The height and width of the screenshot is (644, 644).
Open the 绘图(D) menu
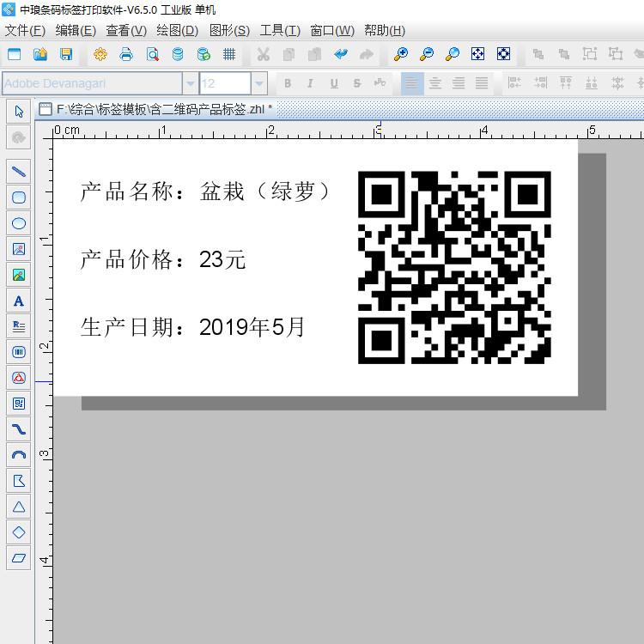pos(177,30)
